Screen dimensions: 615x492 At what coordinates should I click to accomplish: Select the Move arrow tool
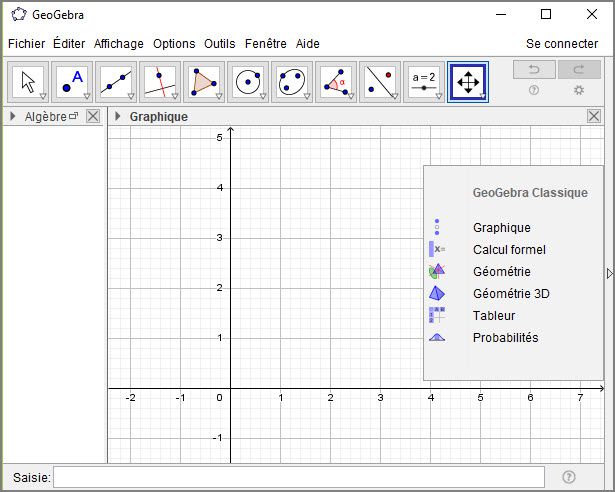(x=28, y=82)
